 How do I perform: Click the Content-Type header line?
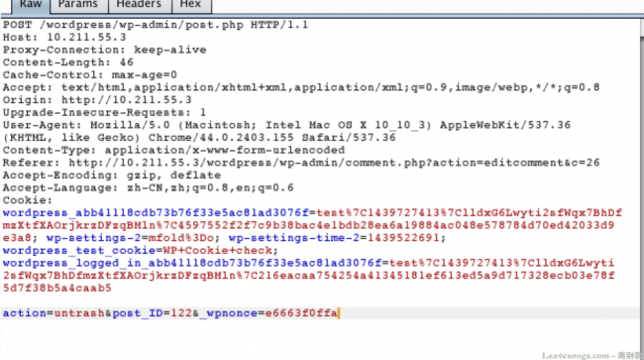click(173, 150)
